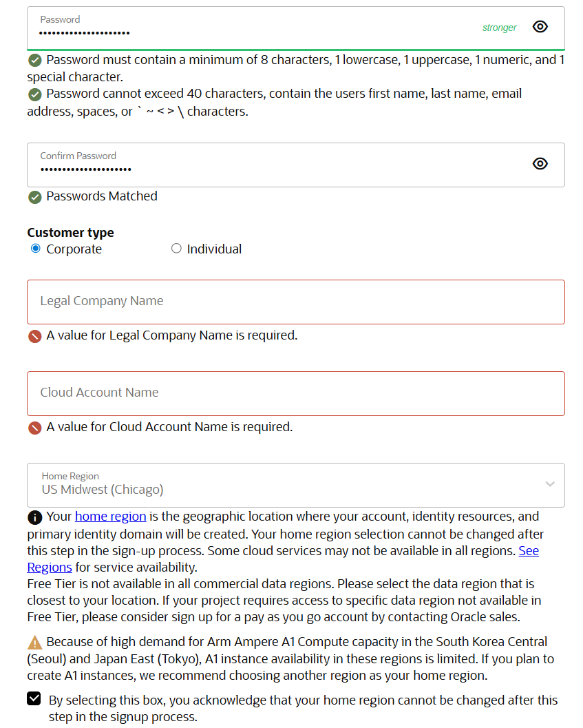
Task: Click the green checkmark before the 8-character requirement
Action: click(34, 60)
